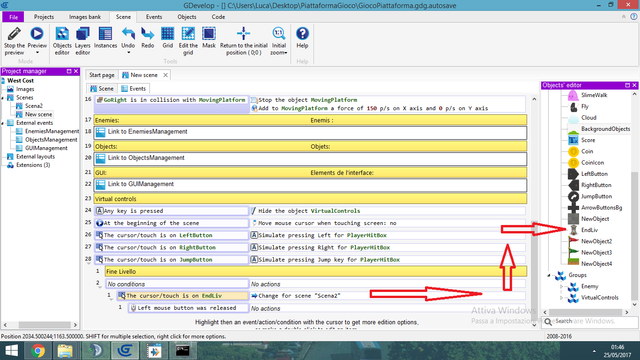Click Link to EnemiesManagement event
This screenshot has width=640, height=360.
[310, 132]
